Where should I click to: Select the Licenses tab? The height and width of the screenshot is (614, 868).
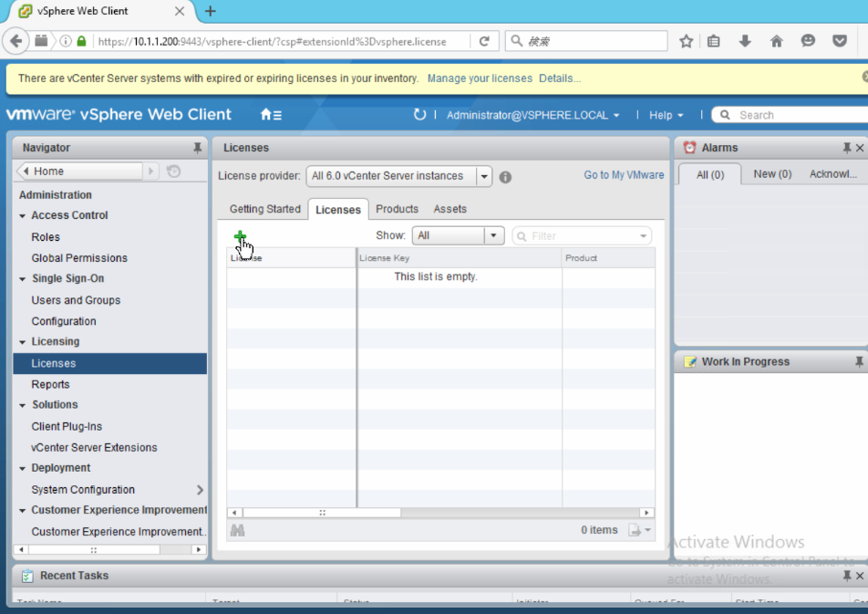338,210
